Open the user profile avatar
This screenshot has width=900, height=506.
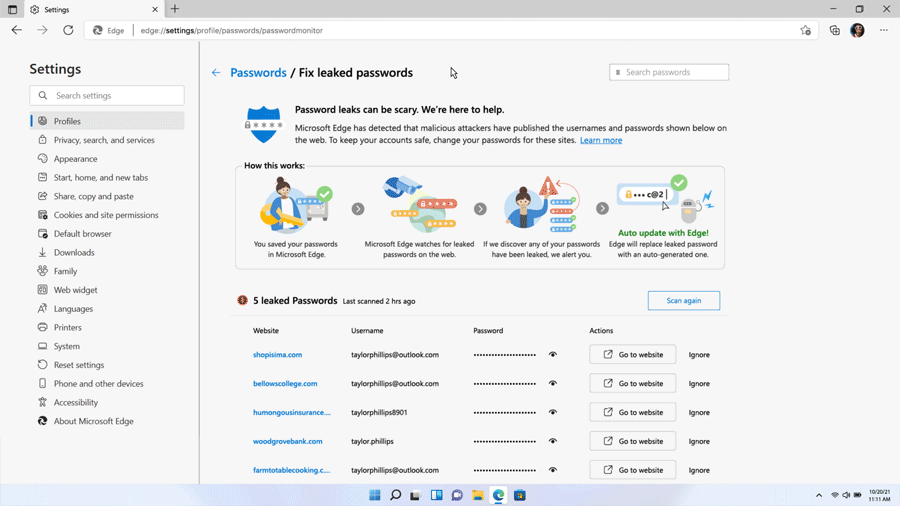857,30
